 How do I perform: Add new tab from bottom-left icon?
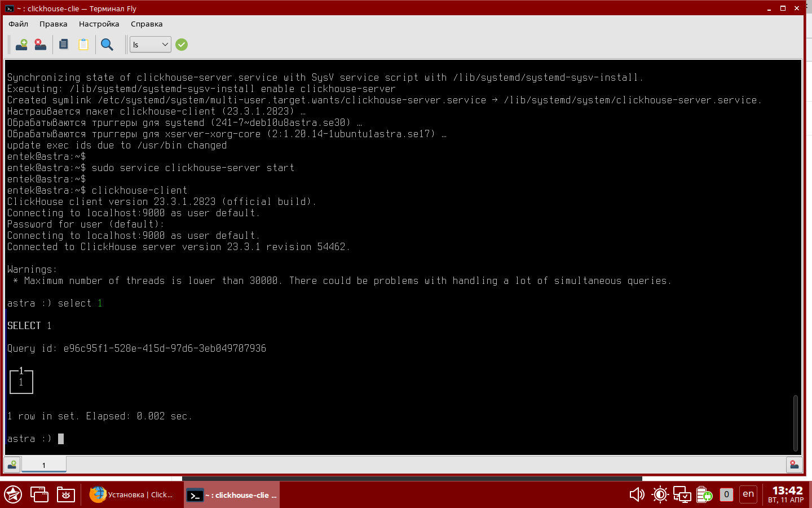(x=12, y=465)
